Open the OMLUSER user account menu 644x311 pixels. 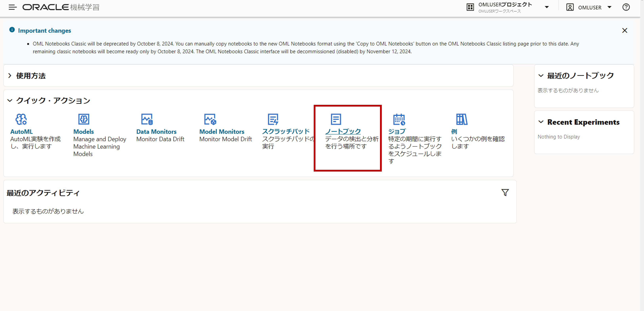[609, 7]
